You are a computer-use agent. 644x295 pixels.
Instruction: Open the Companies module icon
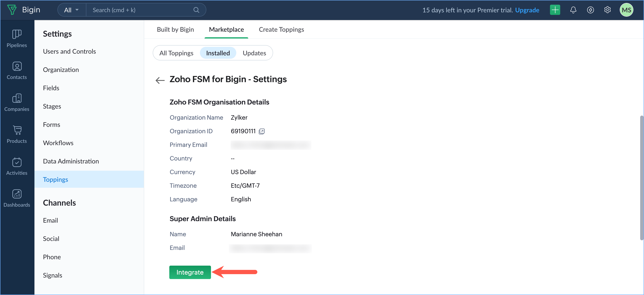coord(17,98)
